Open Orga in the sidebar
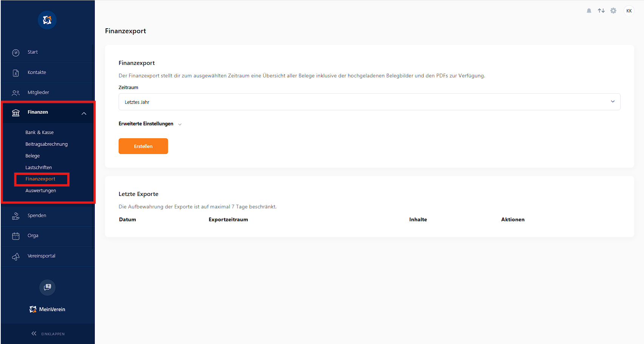 tap(33, 236)
